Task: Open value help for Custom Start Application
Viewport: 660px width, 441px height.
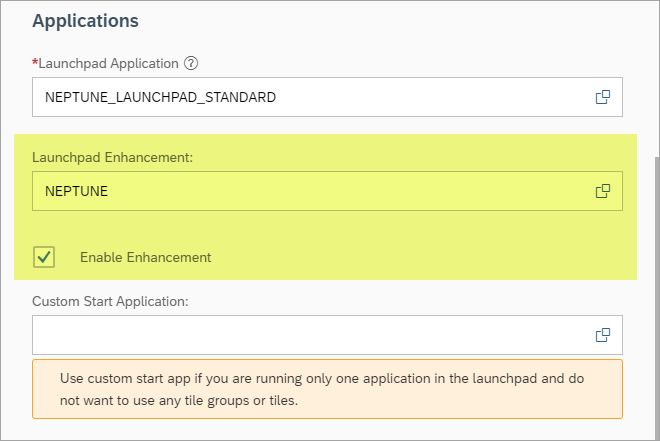Action: tap(602, 335)
